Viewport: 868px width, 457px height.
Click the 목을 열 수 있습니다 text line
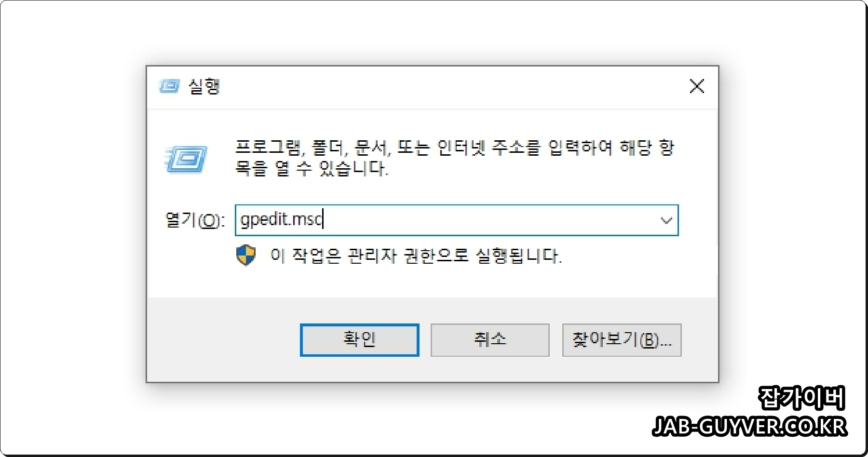pyautogui.click(x=311, y=168)
